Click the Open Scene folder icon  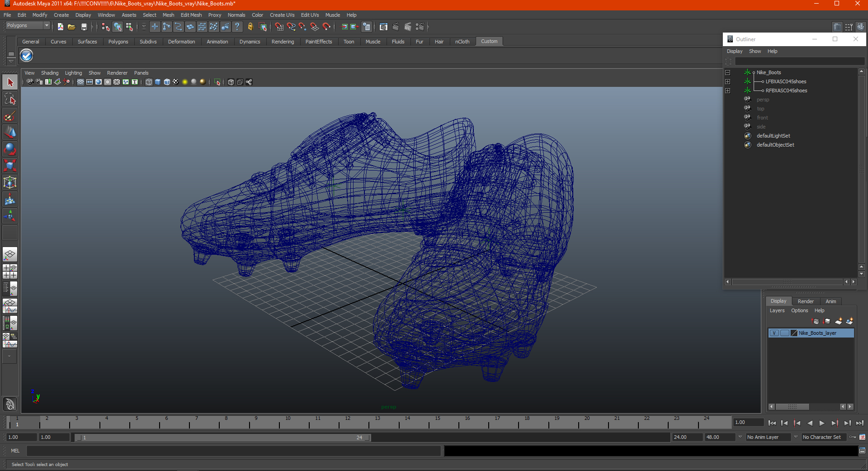[71, 27]
